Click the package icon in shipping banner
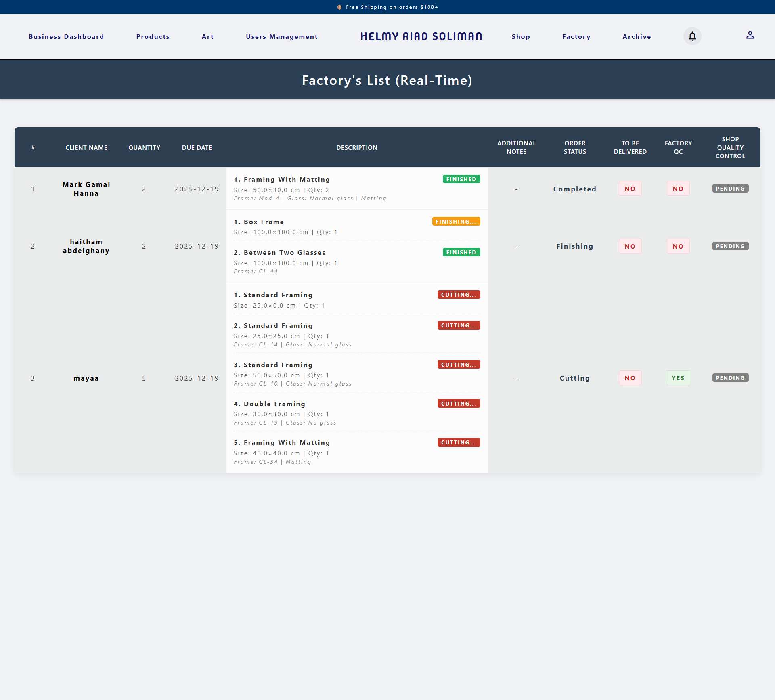Image resolution: width=775 pixels, height=700 pixels. 339,7
